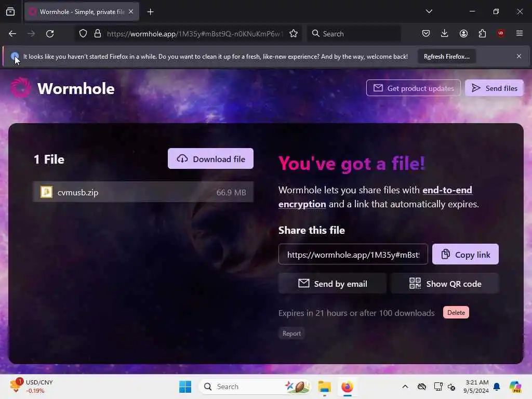Open a new browser tab
The height and width of the screenshot is (399, 532).
click(x=150, y=12)
